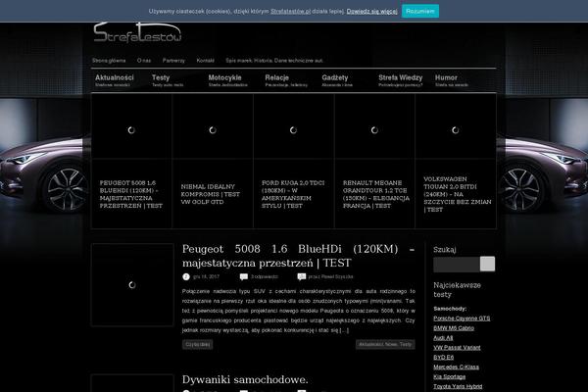
Task: Select the Humor category tab
Action: 452,80
